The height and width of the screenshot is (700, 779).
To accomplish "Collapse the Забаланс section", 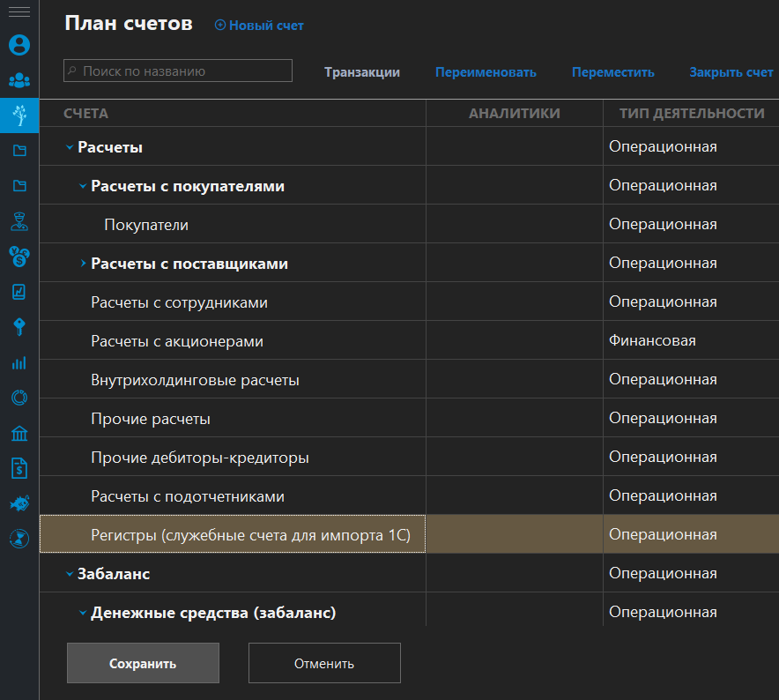I will [69, 572].
